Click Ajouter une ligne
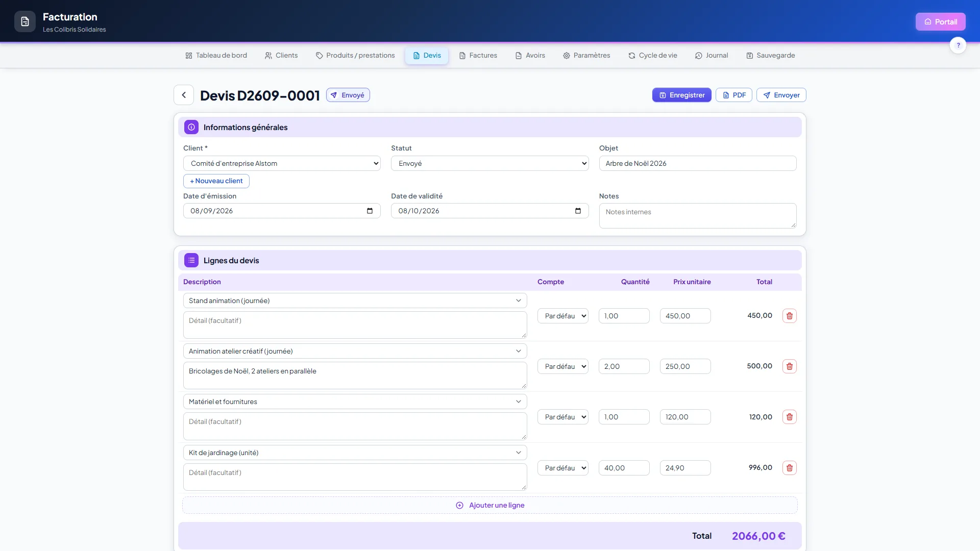 [490, 505]
